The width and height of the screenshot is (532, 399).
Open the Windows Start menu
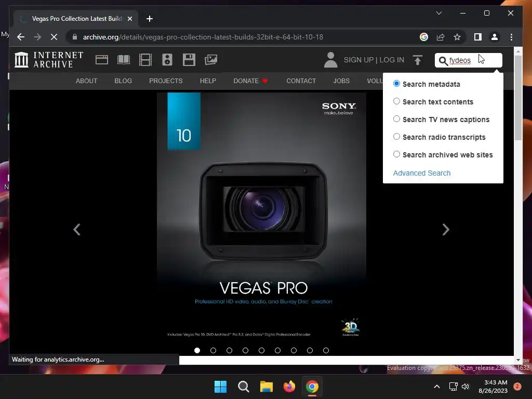coord(220,387)
